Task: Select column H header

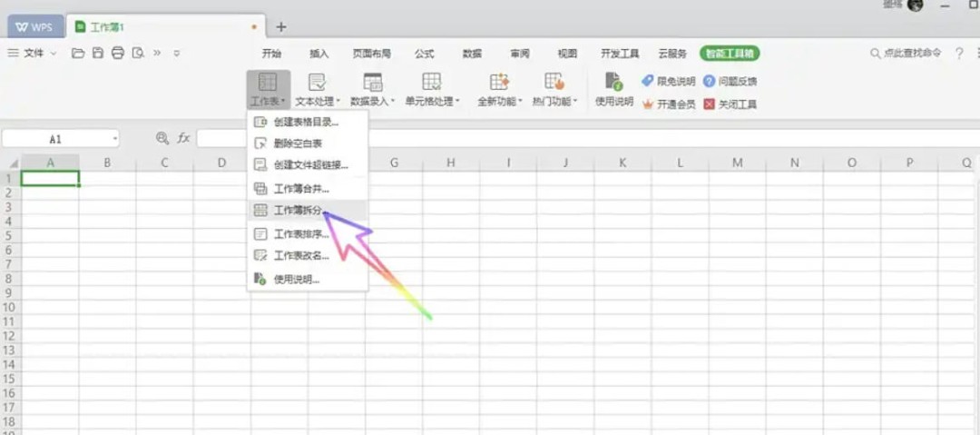Action: coord(451,163)
